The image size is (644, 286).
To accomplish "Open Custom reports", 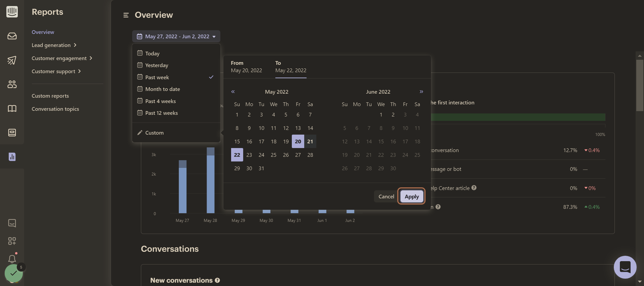I will 50,96.
